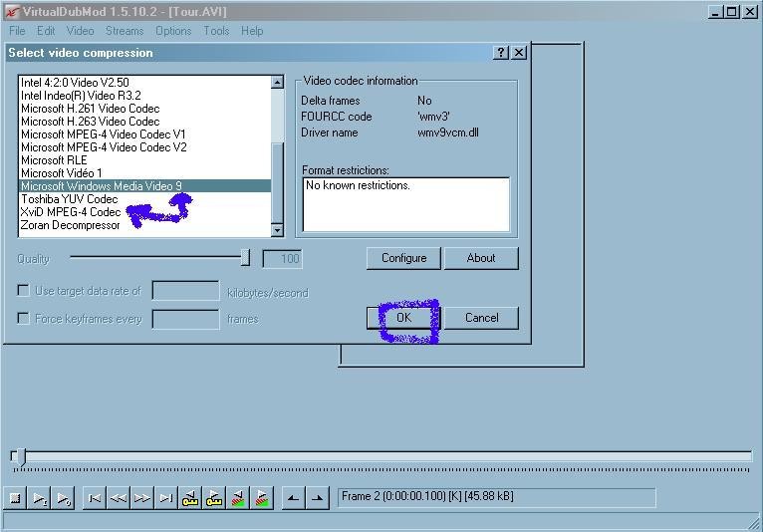Select Toshiba YUV Codec

(145, 199)
